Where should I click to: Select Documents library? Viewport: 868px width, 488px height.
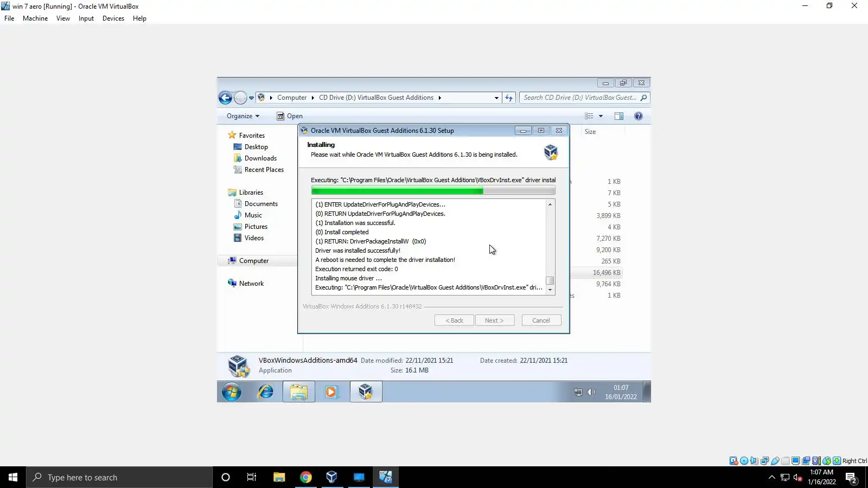click(261, 204)
